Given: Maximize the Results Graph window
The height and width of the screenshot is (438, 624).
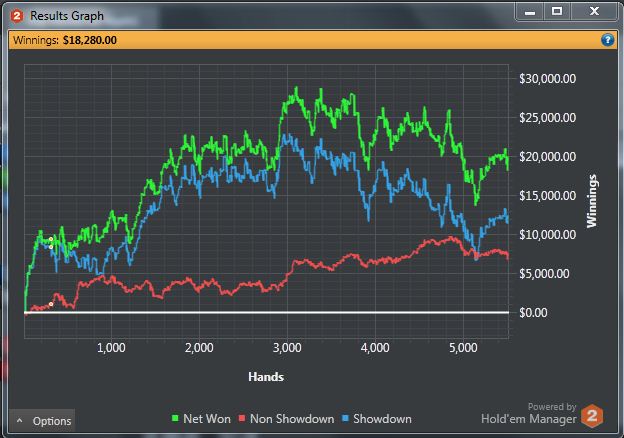Looking at the screenshot, I should tap(557, 12).
